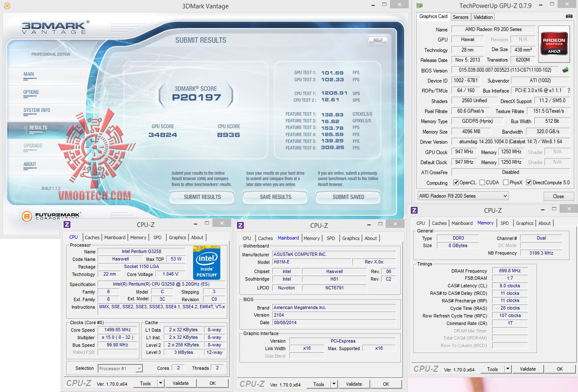Enable the CUDA checkbox
This screenshot has width=578, height=392.
[x=482, y=183]
